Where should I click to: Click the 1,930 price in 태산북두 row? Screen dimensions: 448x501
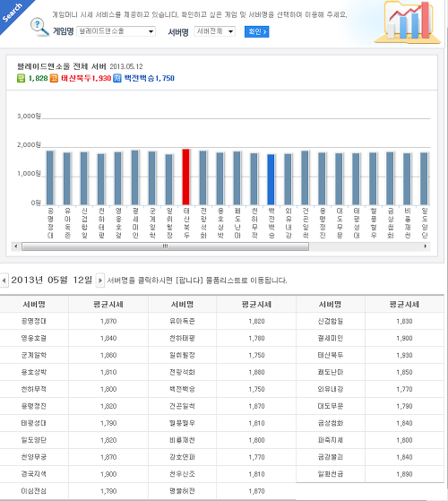404,355
